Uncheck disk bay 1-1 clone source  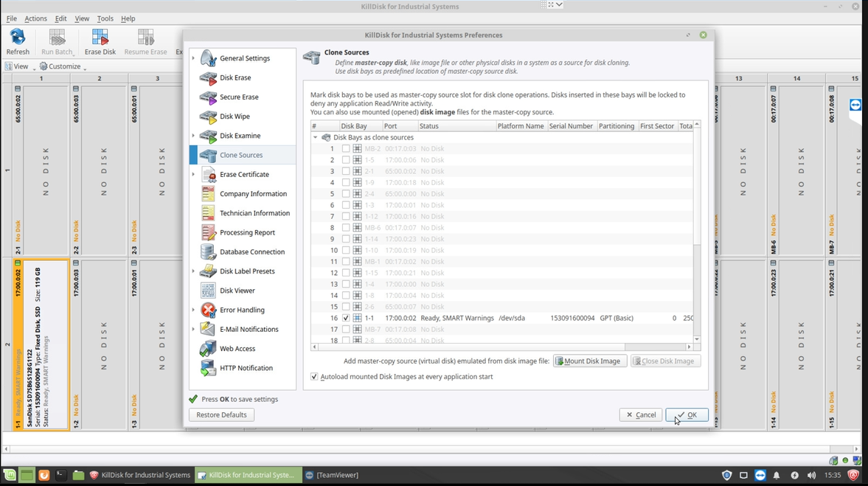click(346, 319)
